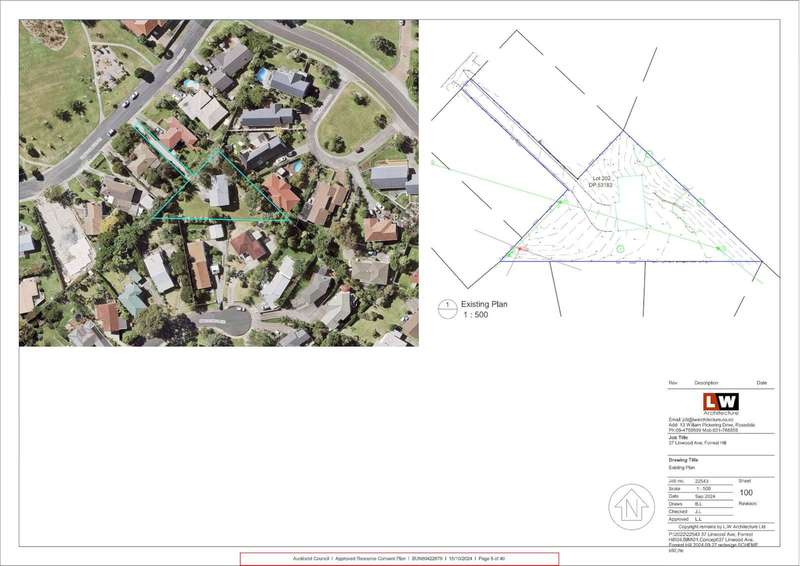Click the Existing Plan view title
800x566 pixels.
487,302
